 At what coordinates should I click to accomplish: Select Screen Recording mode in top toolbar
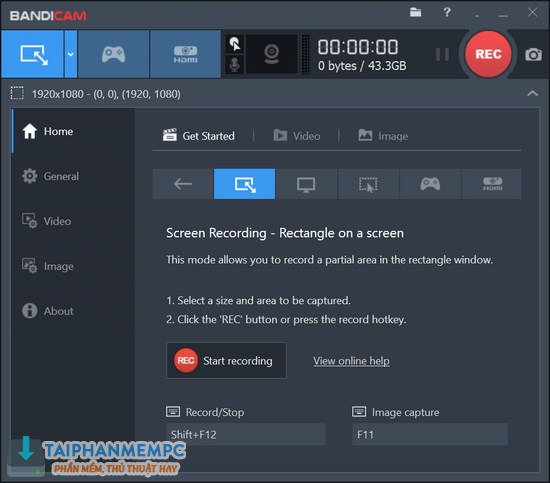tap(33, 54)
